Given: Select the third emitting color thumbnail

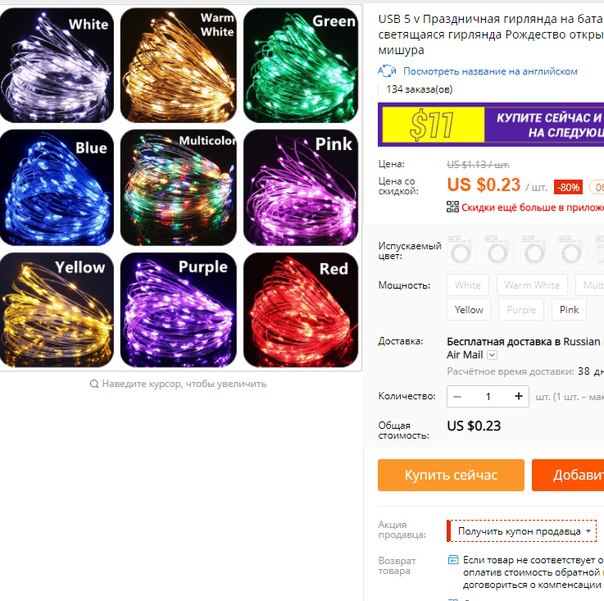Looking at the screenshot, I should pyautogui.click(x=534, y=250).
